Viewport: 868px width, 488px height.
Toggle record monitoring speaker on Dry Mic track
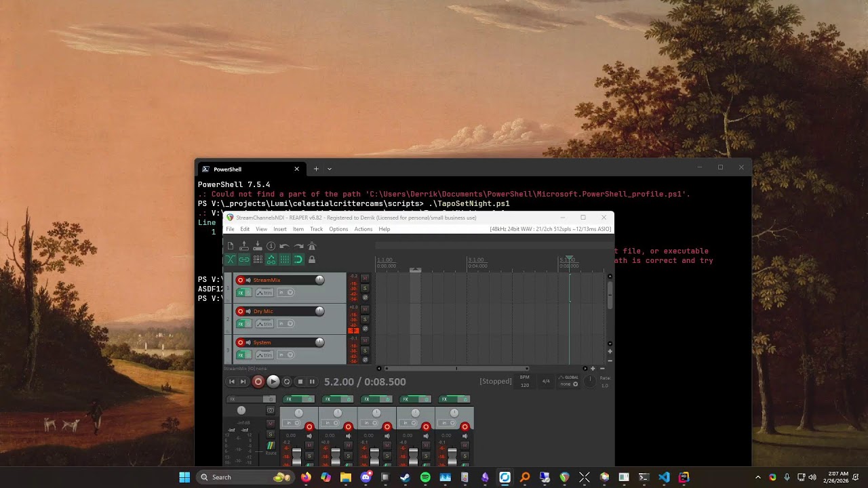tap(248, 311)
